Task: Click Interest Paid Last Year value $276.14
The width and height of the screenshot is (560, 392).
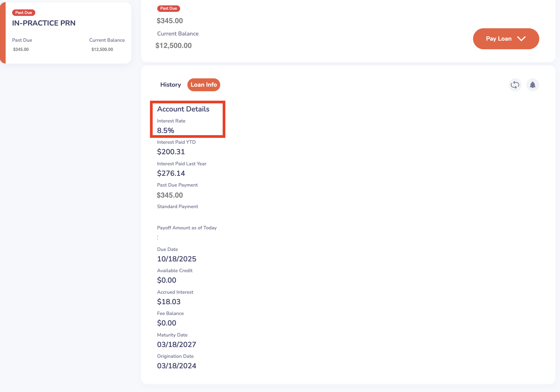Action: 171,173
